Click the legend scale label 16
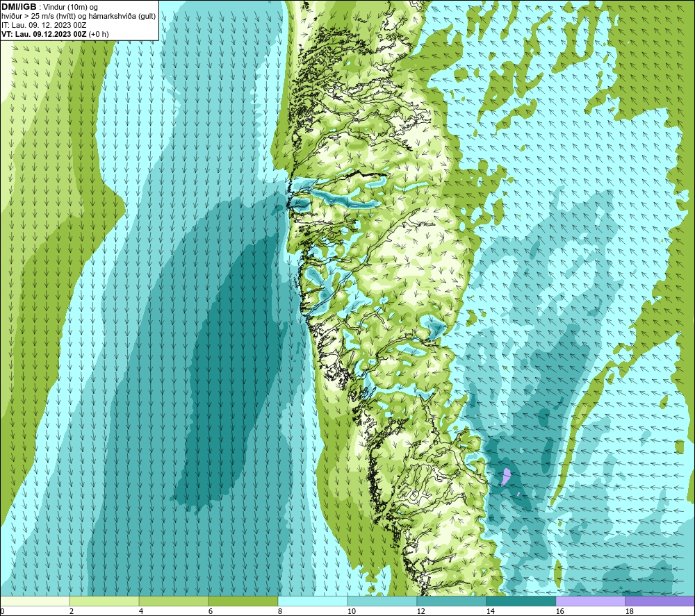Screen dimensions: 695x616 559,612
